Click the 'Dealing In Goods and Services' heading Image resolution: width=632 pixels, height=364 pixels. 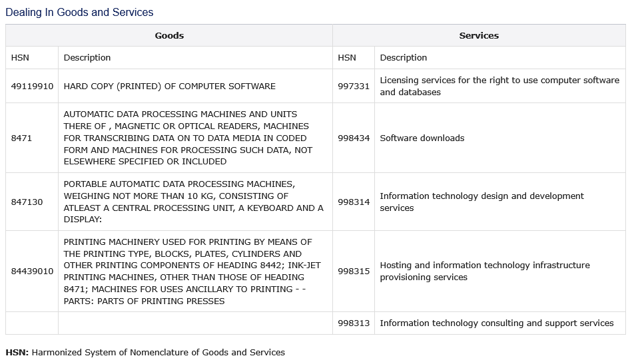[79, 13]
